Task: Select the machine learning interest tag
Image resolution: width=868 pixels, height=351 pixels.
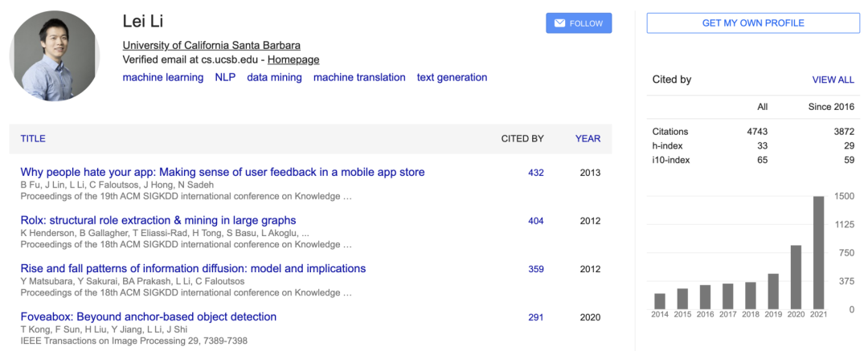Action: click(163, 78)
